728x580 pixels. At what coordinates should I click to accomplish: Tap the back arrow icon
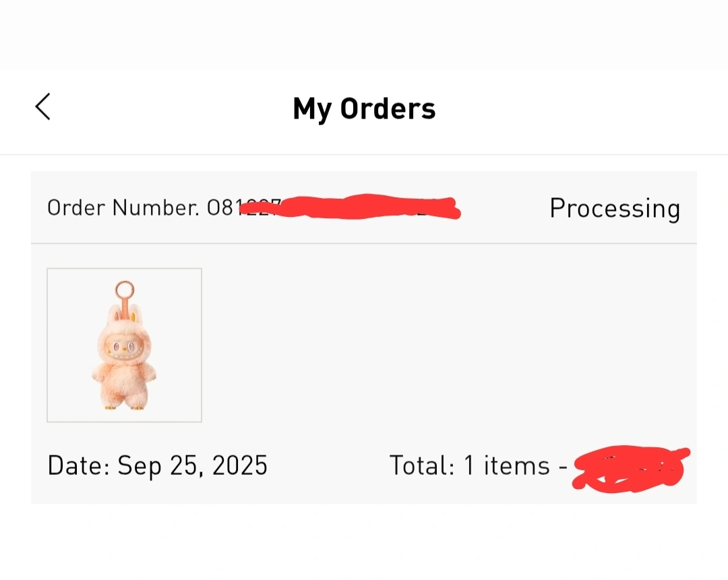pyautogui.click(x=43, y=107)
